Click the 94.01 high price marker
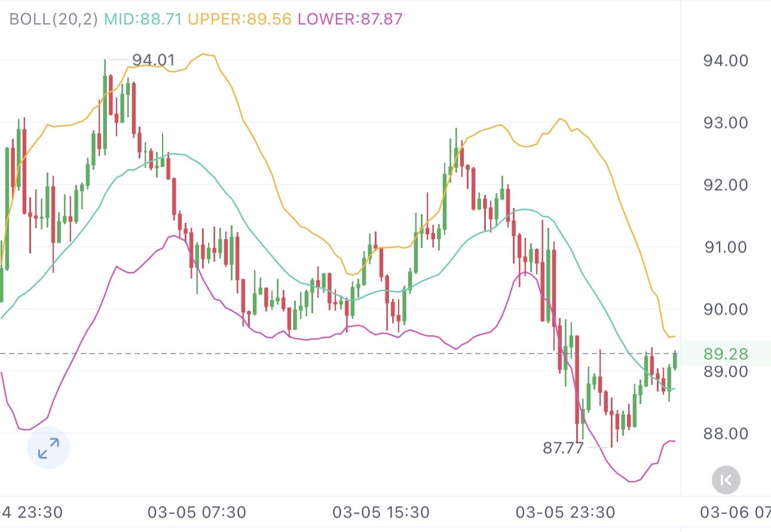Screen dimensions: 771x532 [154, 60]
